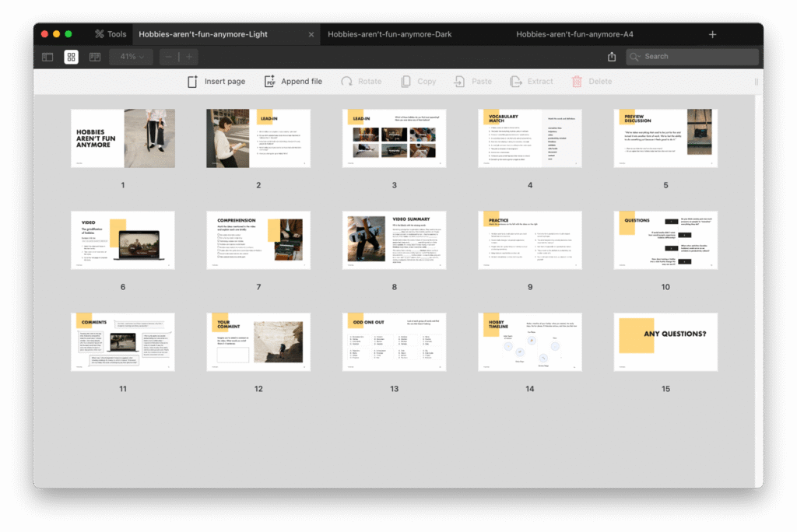Viewport: 797px width, 532px height.
Task: Switch to the Hobbies-aren't-fun-anymore-Dark tab
Action: [389, 34]
